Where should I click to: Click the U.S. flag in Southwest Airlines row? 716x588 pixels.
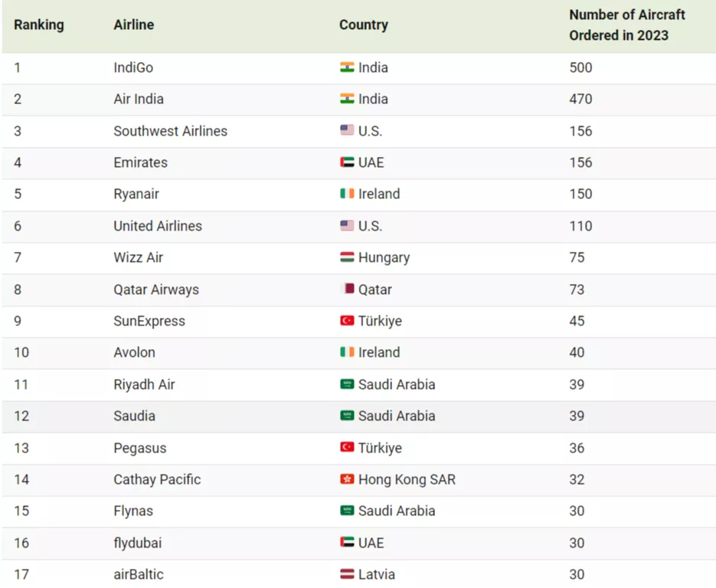tap(347, 131)
